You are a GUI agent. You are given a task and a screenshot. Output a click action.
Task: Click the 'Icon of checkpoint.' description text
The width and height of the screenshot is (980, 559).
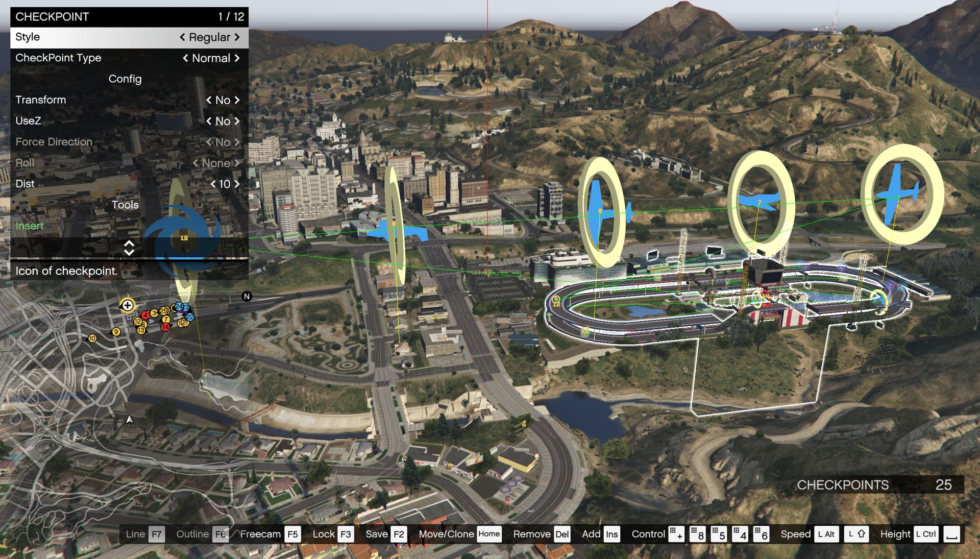pos(66,271)
